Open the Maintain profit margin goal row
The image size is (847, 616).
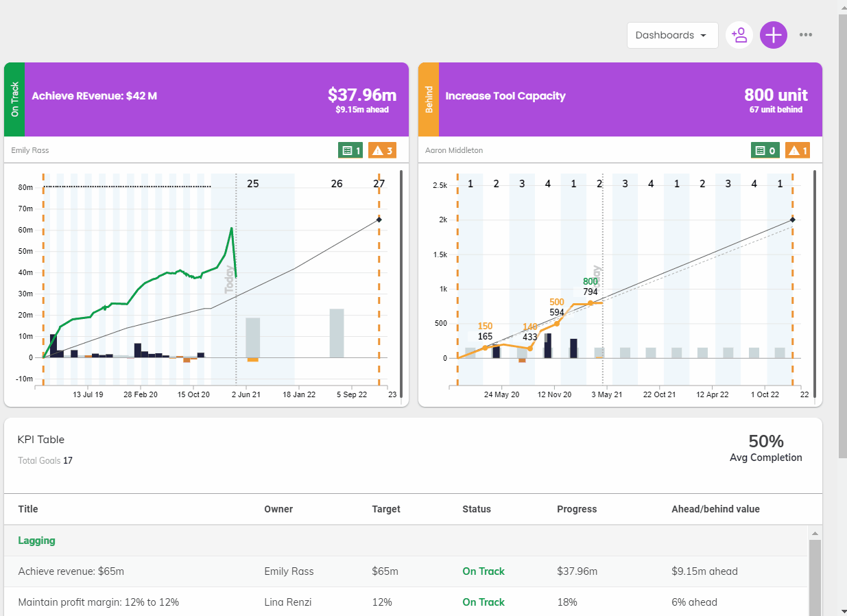click(x=99, y=602)
